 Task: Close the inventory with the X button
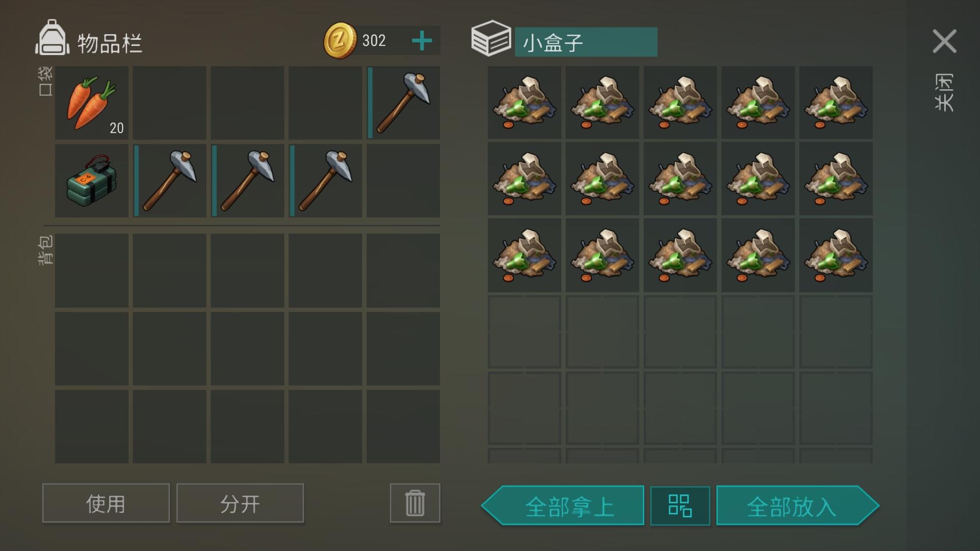(x=944, y=41)
